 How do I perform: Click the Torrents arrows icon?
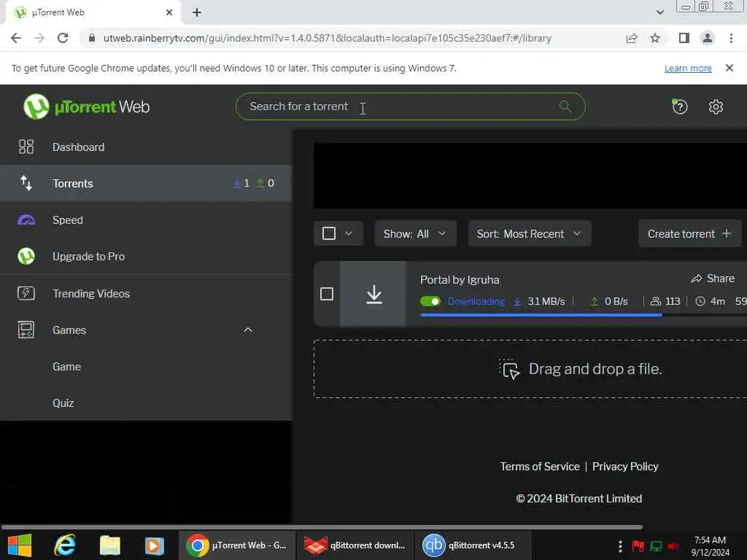click(26, 183)
